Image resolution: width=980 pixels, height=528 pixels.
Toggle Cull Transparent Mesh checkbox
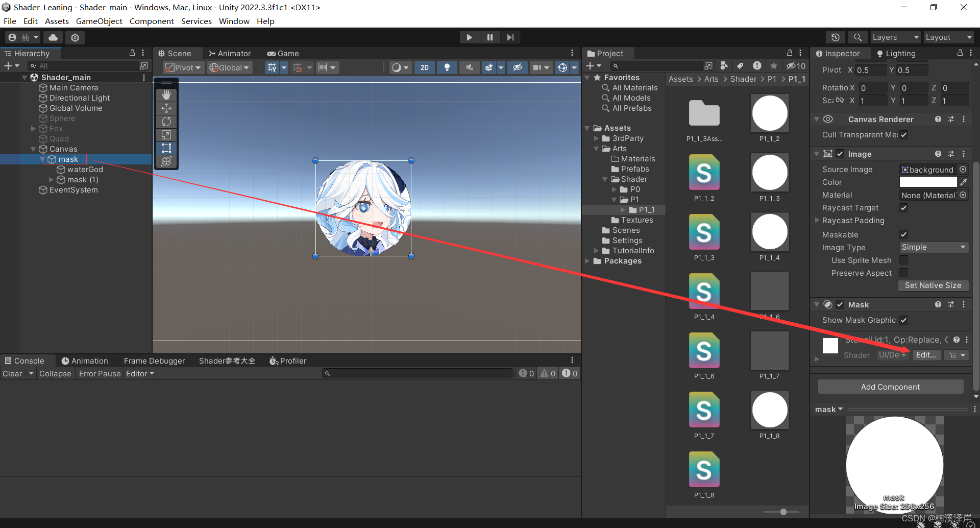903,135
